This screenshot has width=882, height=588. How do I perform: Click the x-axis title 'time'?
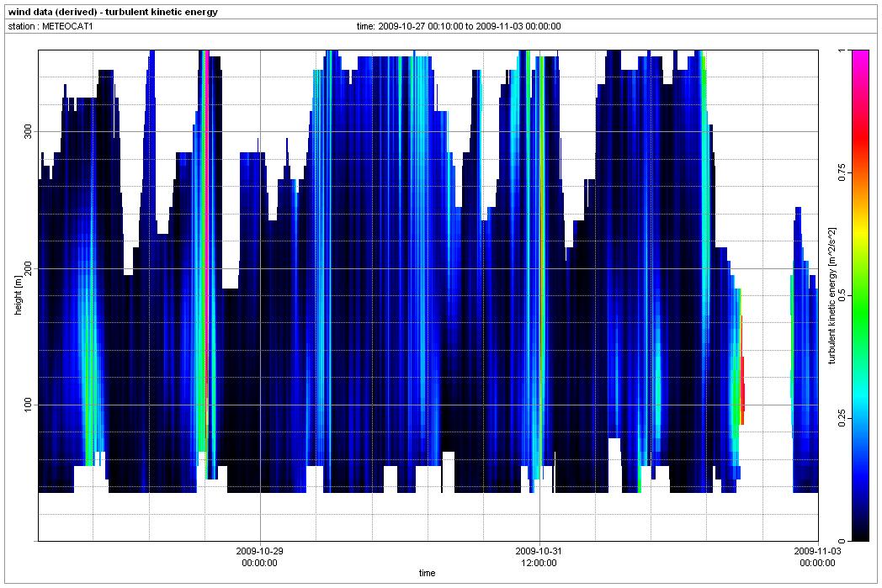[x=427, y=574]
